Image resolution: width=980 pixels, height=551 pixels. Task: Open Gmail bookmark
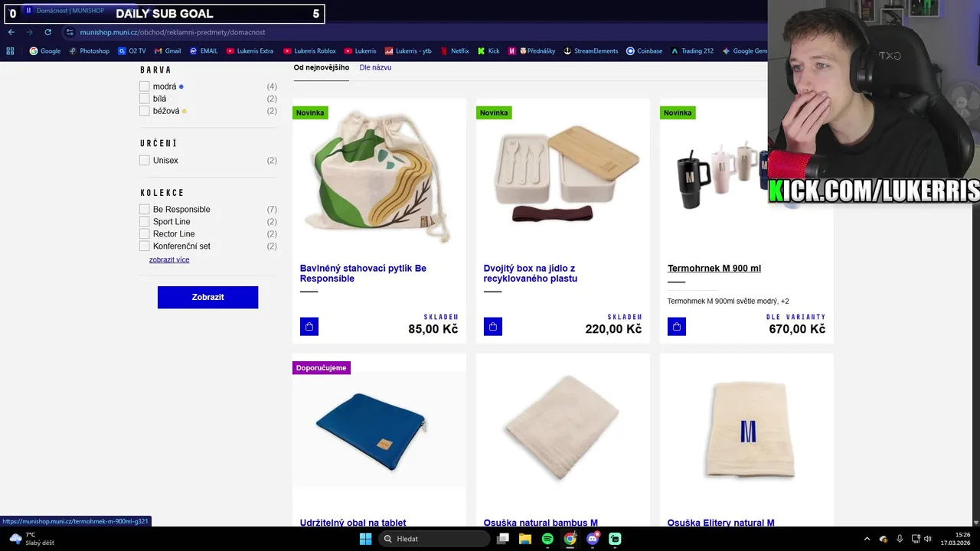(x=168, y=51)
